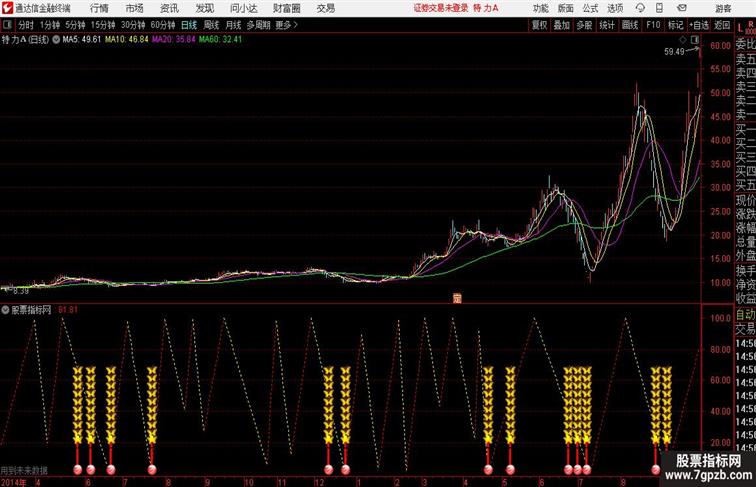Click the L icon at right panel top
Image resolution: width=756 pixels, height=487 pixels.
(740, 28)
